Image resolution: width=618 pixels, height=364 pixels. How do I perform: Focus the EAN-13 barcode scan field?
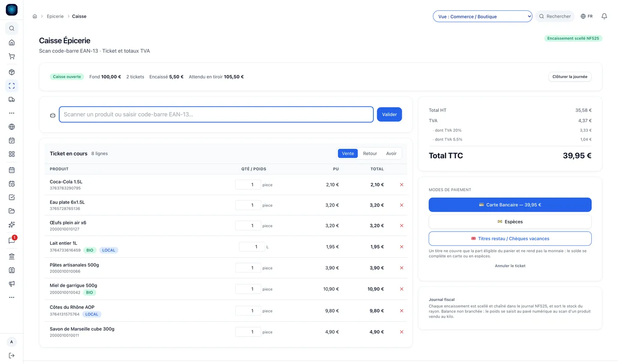point(216,114)
